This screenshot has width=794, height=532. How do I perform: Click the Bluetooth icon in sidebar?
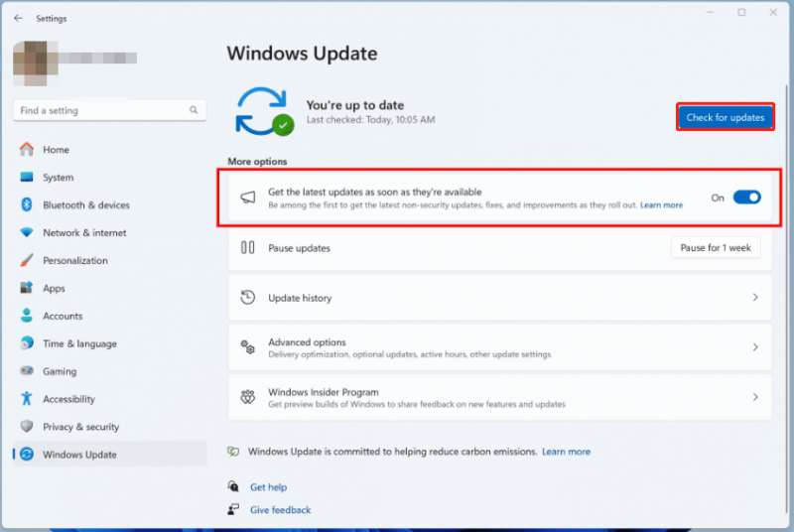coord(27,204)
